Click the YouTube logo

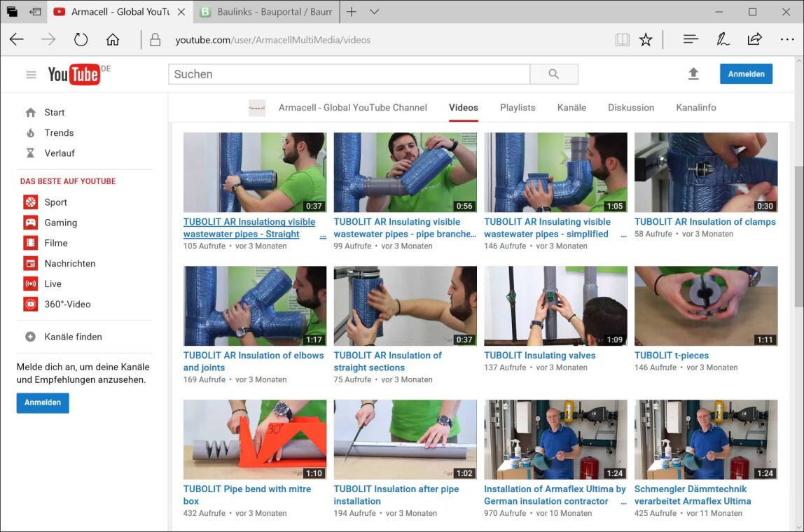point(74,74)
